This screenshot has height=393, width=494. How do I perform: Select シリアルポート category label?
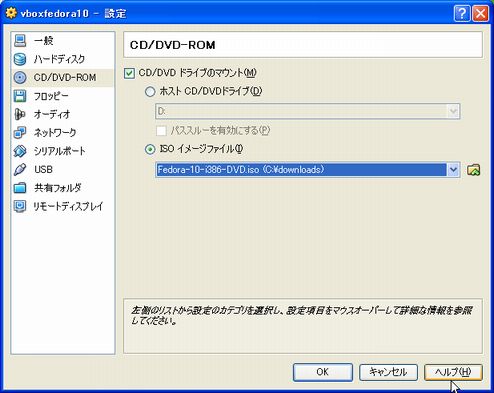click(x=60, y=151)
